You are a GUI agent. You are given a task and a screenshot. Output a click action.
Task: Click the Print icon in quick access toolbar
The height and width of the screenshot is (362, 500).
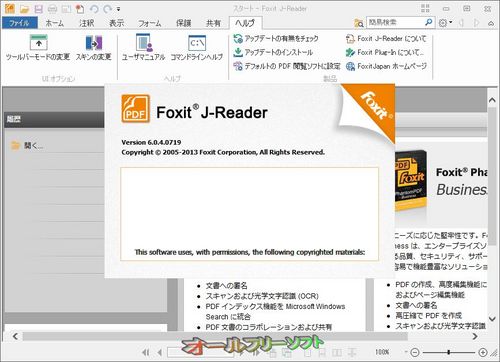(x=52, y=9)
